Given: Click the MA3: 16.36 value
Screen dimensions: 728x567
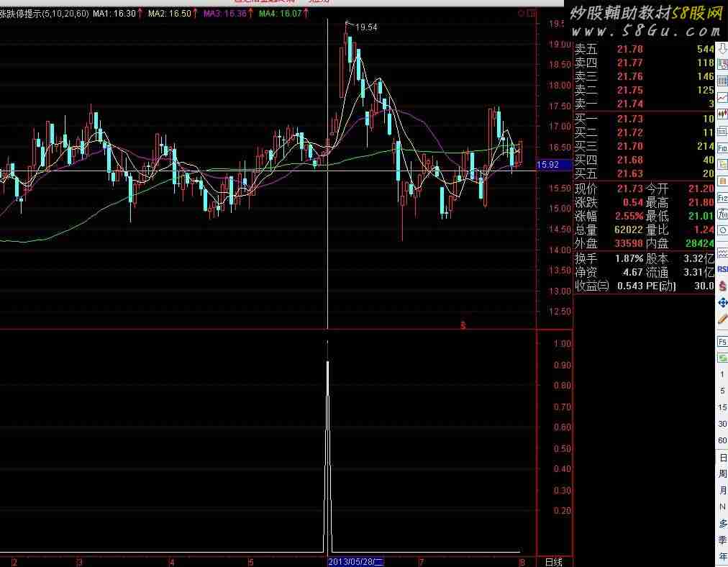Looking at the screenshot, I should point(224,14).
